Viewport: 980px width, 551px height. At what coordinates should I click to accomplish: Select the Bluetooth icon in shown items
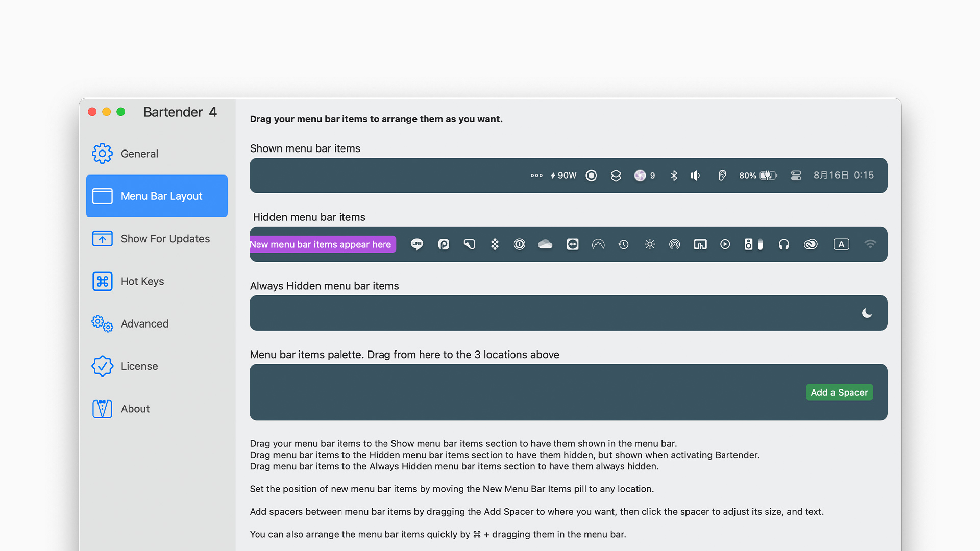[674, 176]
